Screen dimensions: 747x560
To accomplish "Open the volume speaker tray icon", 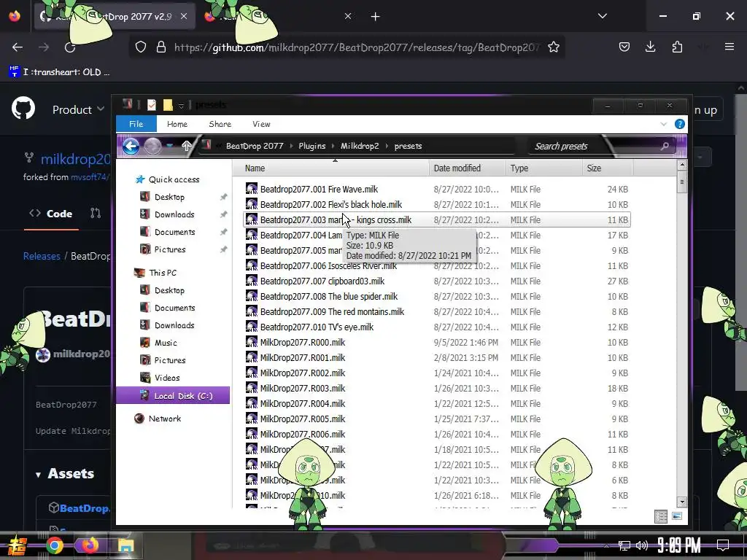I will 642,545.
